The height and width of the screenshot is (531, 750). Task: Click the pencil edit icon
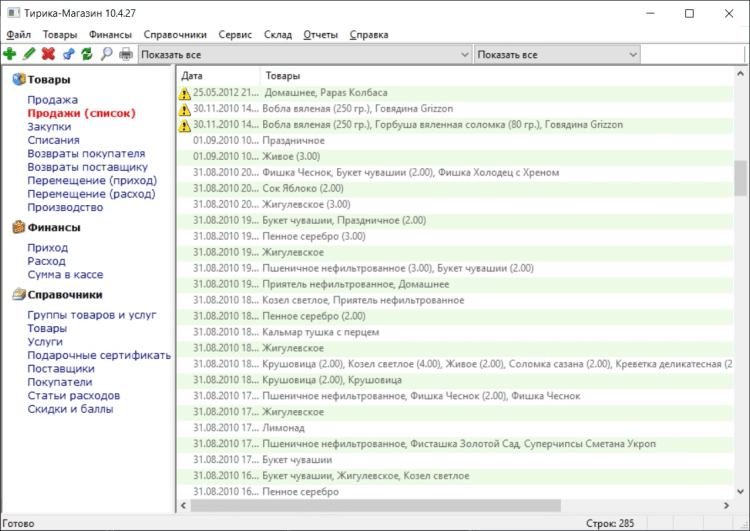(28, 54)
